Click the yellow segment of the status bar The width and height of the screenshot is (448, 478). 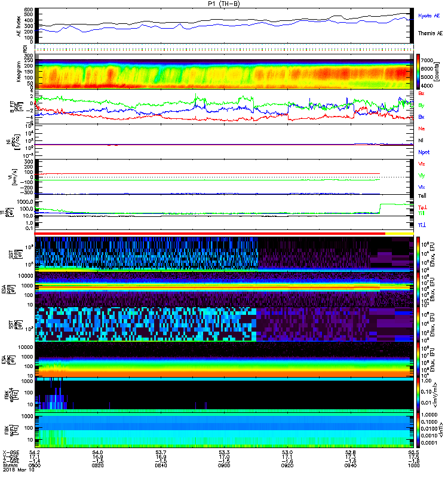[400, 234]
